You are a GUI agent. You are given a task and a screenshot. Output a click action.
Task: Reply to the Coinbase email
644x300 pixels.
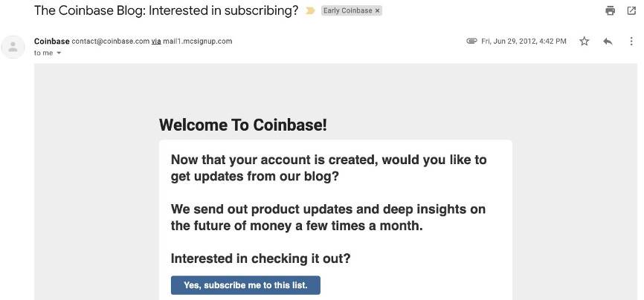[x=608, y=42]
